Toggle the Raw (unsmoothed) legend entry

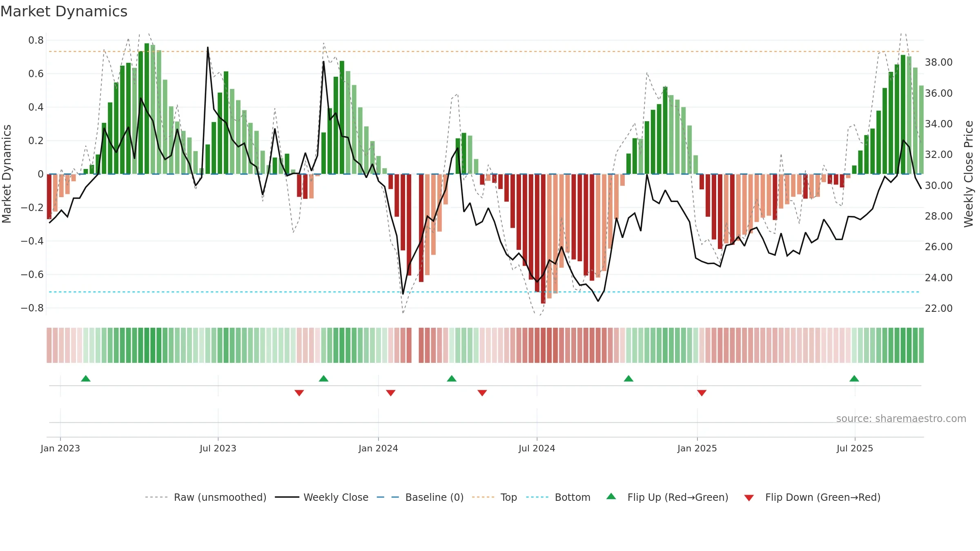(x=205, y=497)
